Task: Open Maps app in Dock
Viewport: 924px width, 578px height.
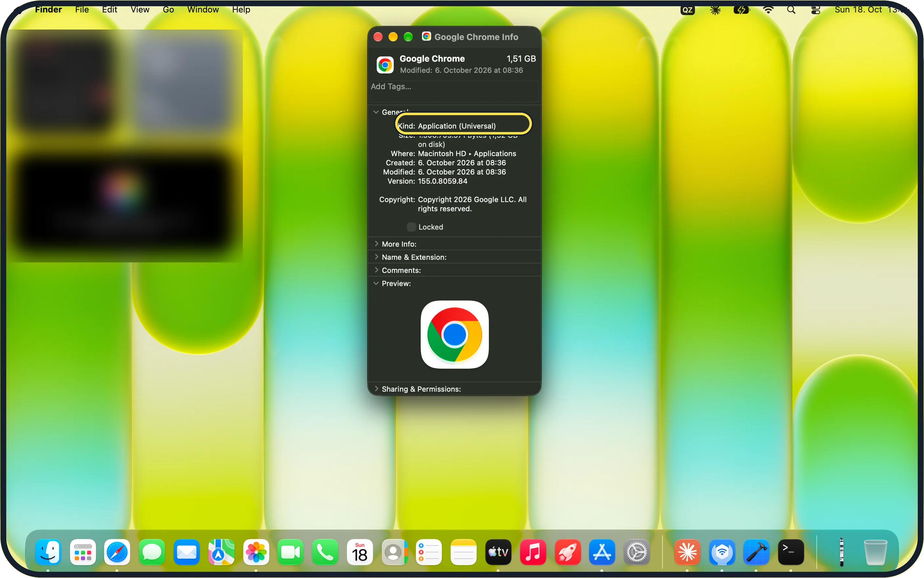Action: (x=221, y=552)
